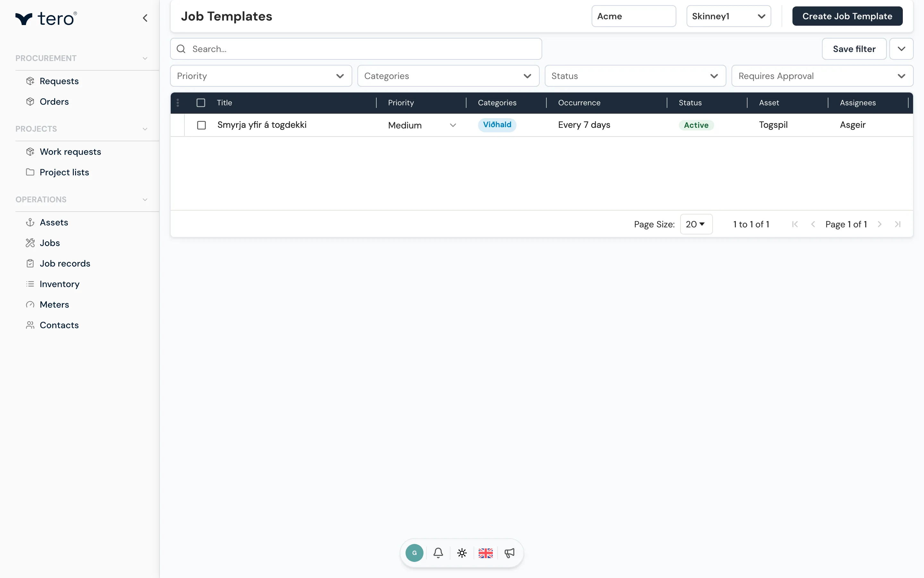Open the user avatar G menu
Image resolution: width=924 pixels, height=578 pixels.
[x=414, y=553]
